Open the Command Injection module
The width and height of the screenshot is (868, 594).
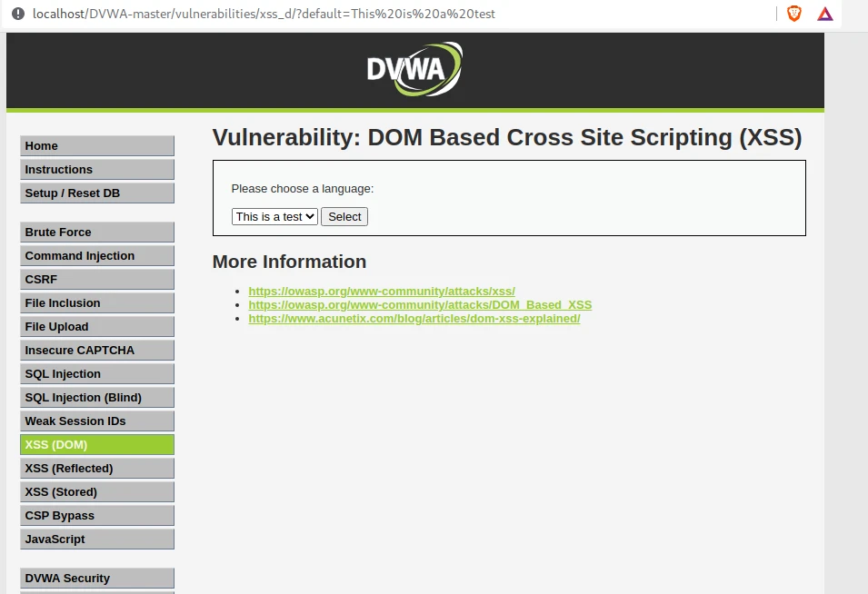click(96, 255)
